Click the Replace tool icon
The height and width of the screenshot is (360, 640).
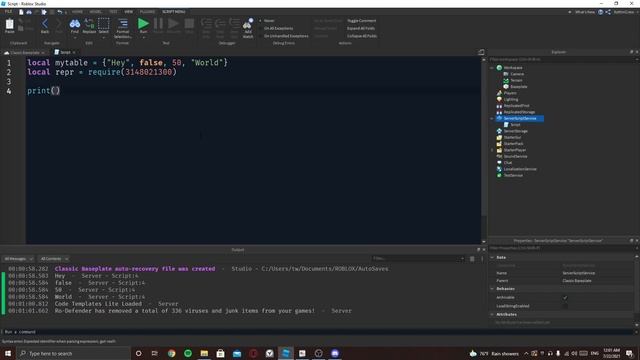89,25
